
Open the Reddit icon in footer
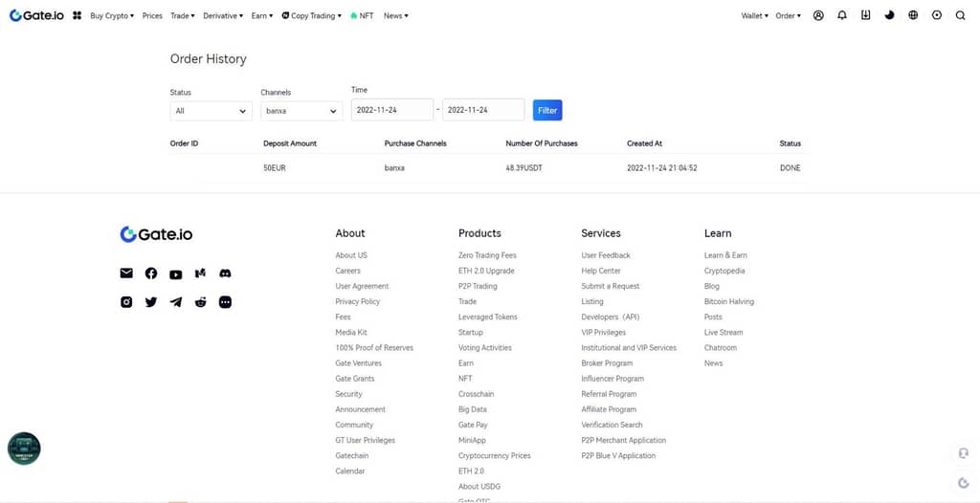point(200,302)
